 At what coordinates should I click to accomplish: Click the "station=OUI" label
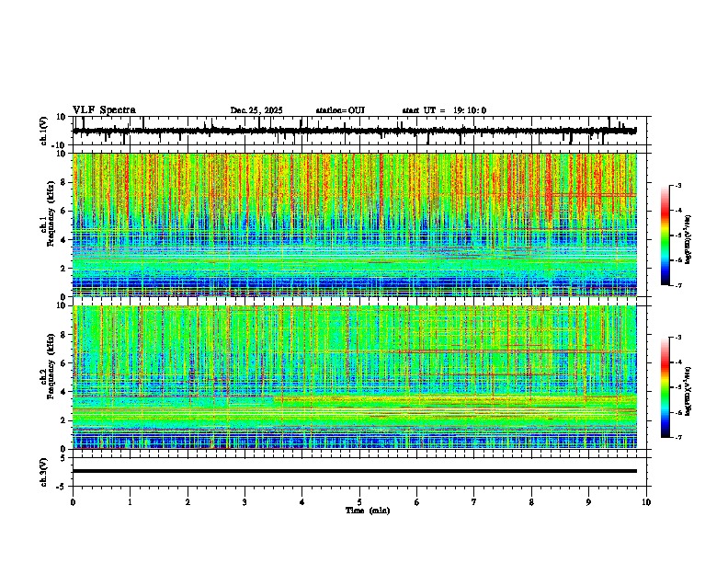coord(340,110)
